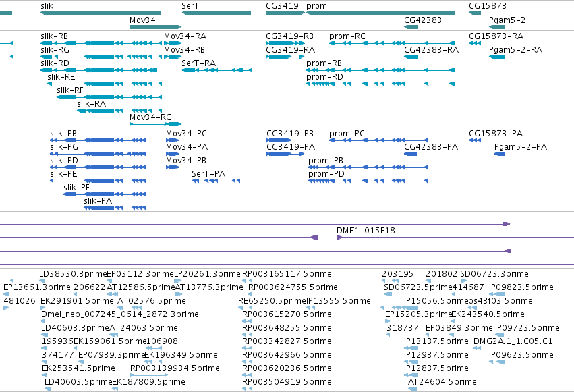Select the Pgam5-2 gene label
The image size is (574, 392).
tap(507, 20)
